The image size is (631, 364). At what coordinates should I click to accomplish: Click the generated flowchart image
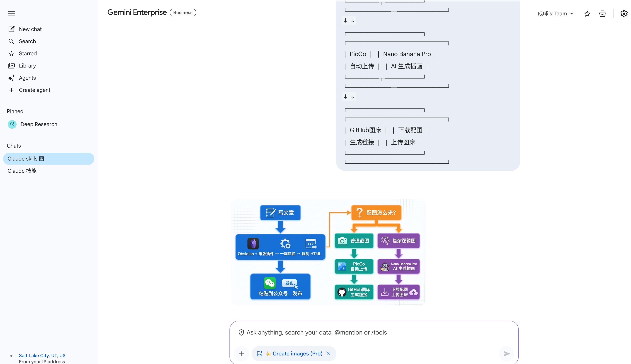(x=328, y=252)
